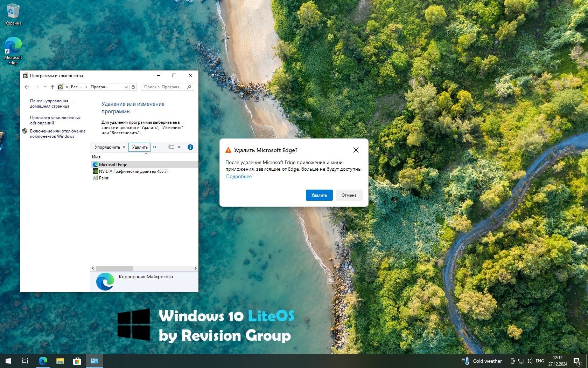Open the Подробнее link in dialog
Screen dimensions: 588x368
click(x=239, y=177)
